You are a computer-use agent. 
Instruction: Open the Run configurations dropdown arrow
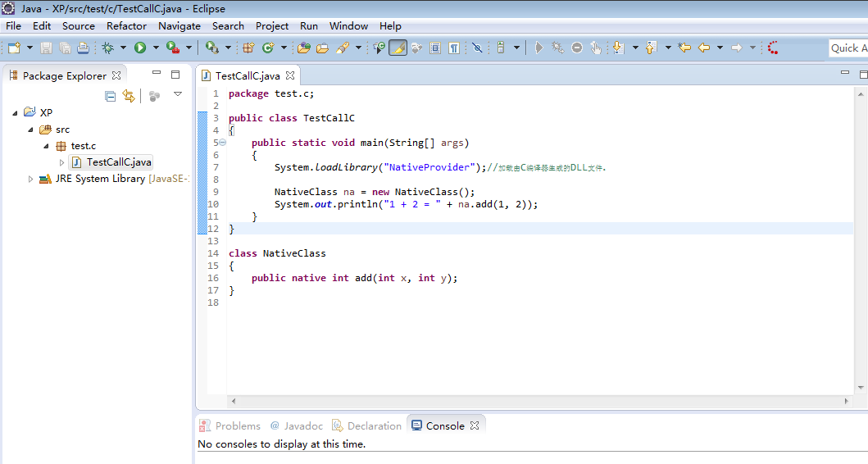156,48
